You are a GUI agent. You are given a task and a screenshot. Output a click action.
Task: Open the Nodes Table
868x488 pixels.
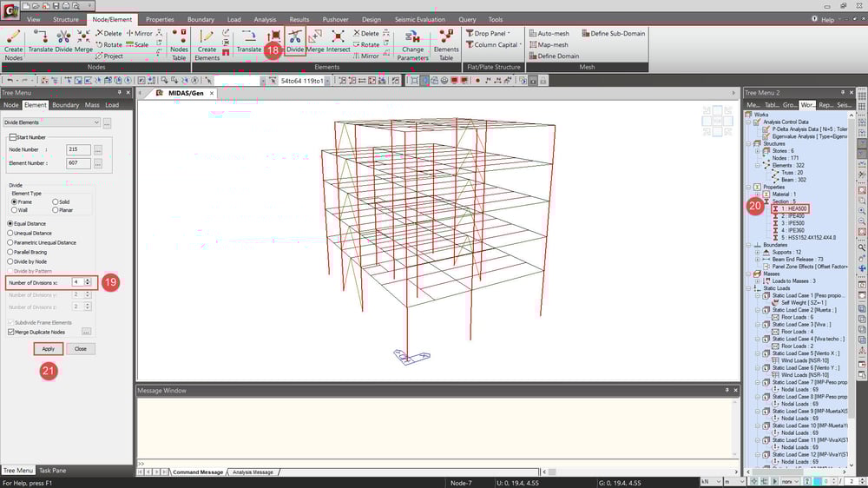pyautogui.click(x=179, y=44)
